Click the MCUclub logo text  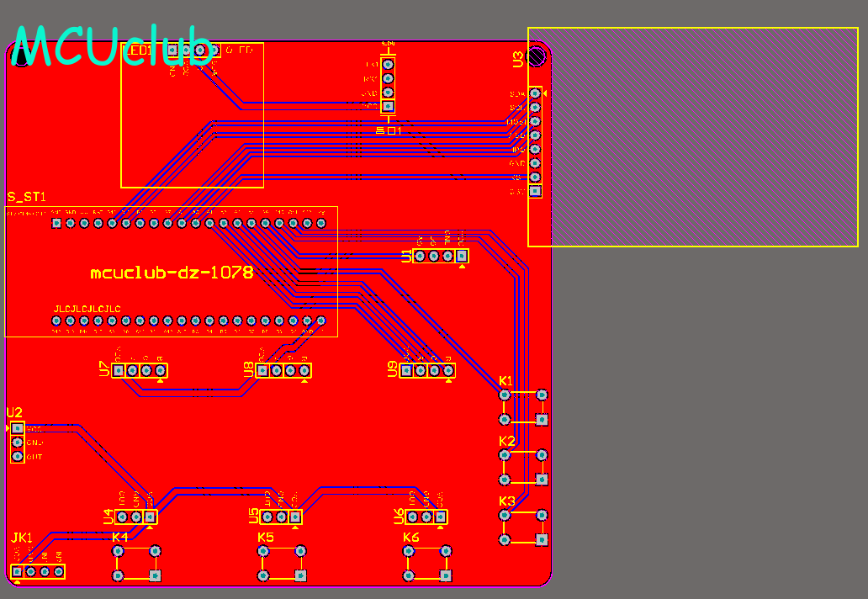[x=113, y=46]
